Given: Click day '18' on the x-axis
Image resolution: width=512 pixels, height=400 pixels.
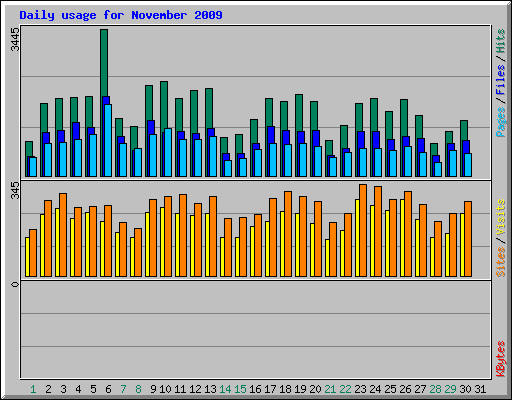Looking at the screenshot, I should pos(285,389).
